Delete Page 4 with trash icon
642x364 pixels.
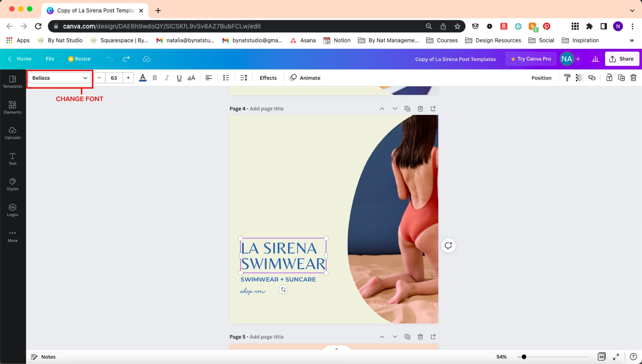(420, 109)
